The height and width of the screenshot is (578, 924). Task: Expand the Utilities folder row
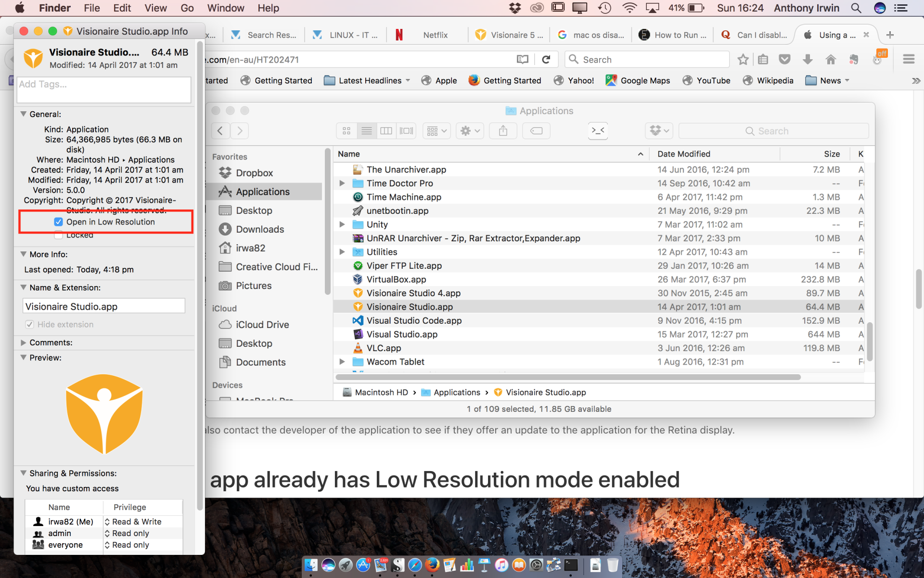pyautogui.click(x=342, y=252)
